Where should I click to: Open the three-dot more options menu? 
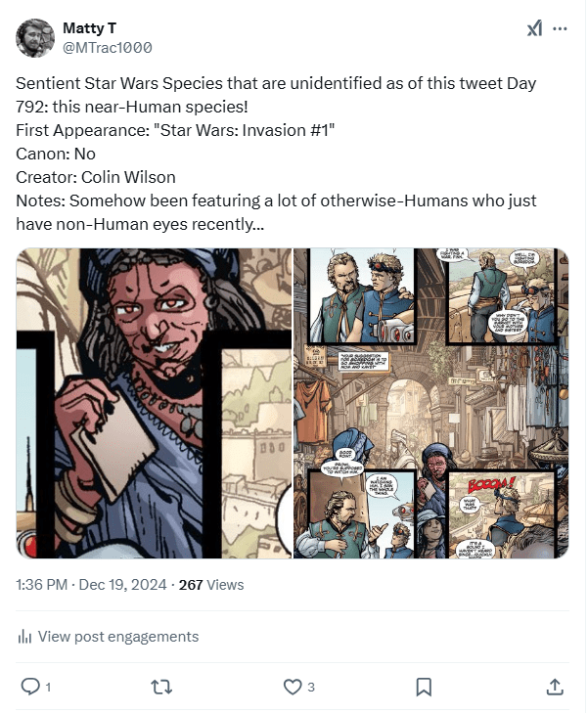click(x=560, y=29)
